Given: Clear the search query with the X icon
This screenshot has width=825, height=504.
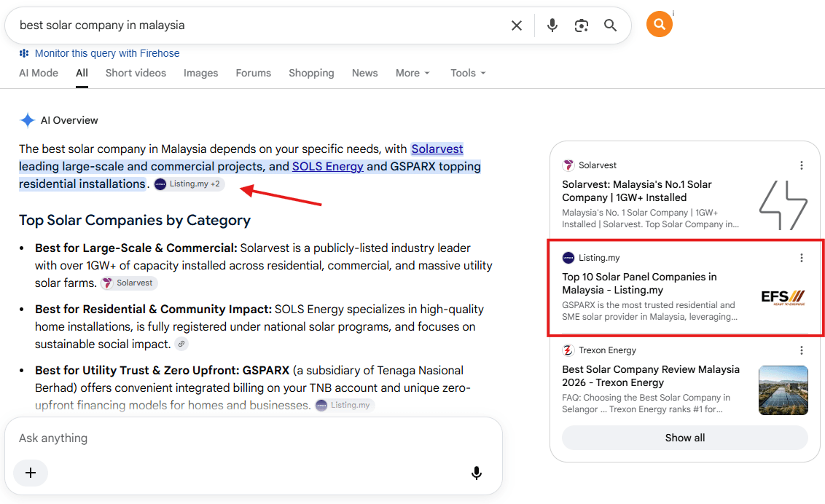Looking at the screenshot, I should coord(516,25).
